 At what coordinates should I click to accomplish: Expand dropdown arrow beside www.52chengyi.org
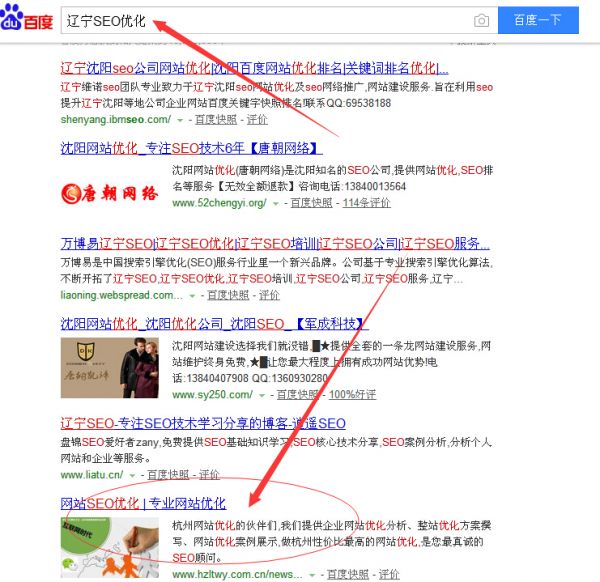point(275,204)
